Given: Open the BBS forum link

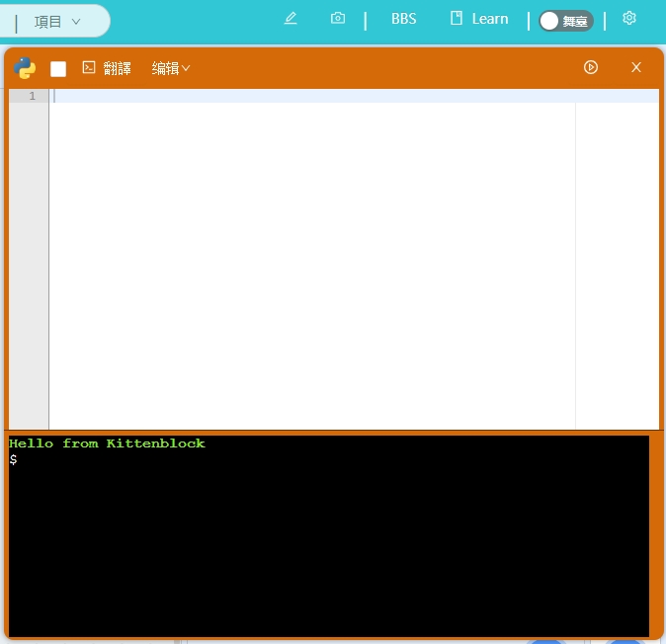Looking at the screenshot, I should (403, 19).
